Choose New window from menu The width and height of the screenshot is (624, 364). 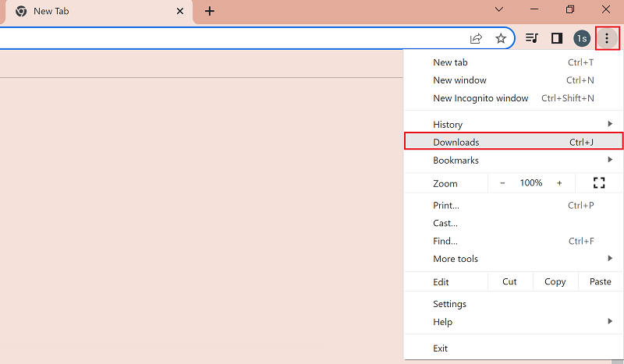point(513,80)
